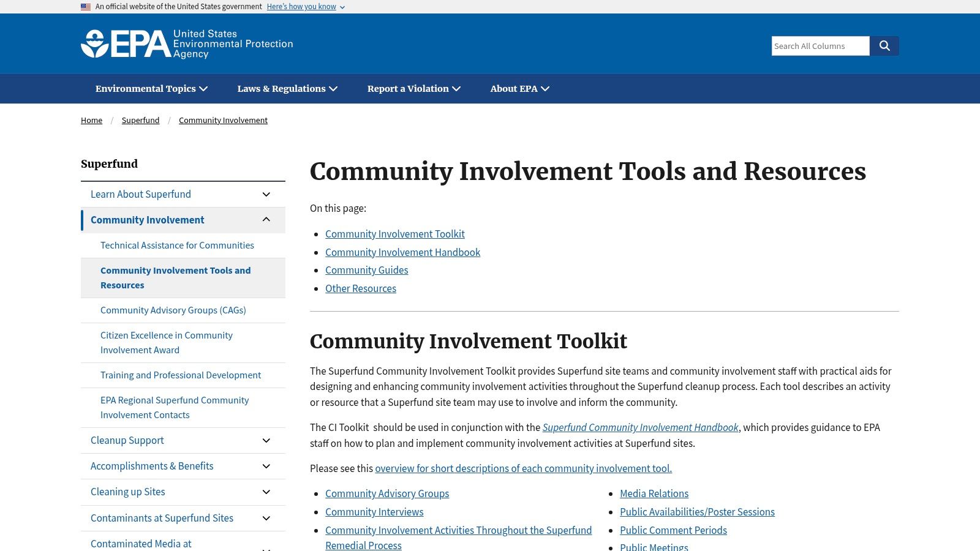The width and height of the screenshot is (980, 551).
Task: Expand the "Here's how you know" disclosure
Action: point(306,7)
